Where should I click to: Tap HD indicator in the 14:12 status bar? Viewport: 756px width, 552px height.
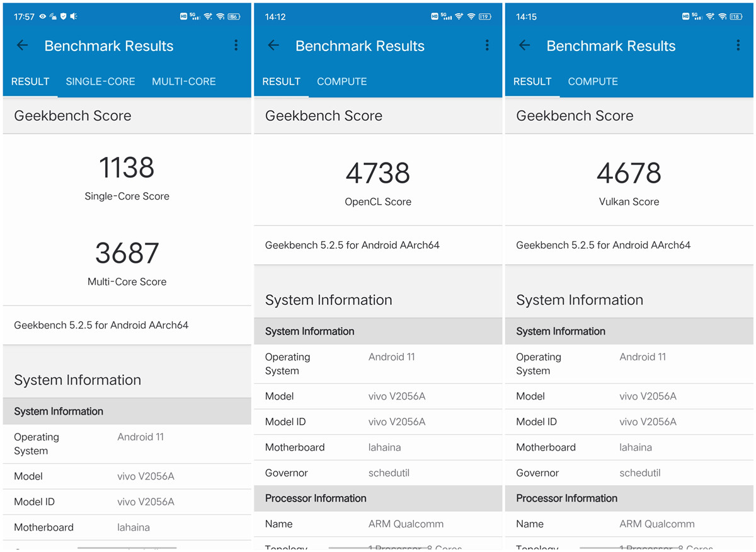(435, 17)
